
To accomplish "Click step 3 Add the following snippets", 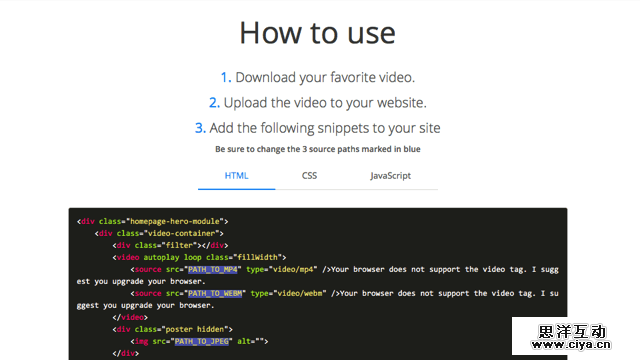I will (318, 128).
